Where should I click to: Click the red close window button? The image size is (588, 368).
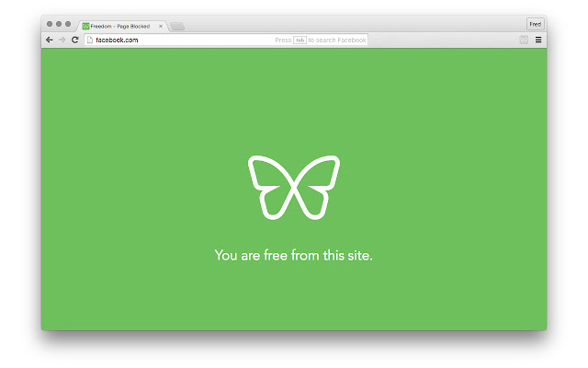(50, 24)
